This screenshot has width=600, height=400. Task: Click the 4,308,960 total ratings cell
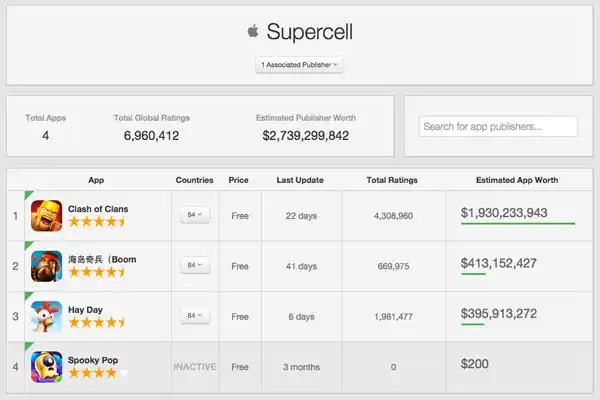[x=393, y=216]
